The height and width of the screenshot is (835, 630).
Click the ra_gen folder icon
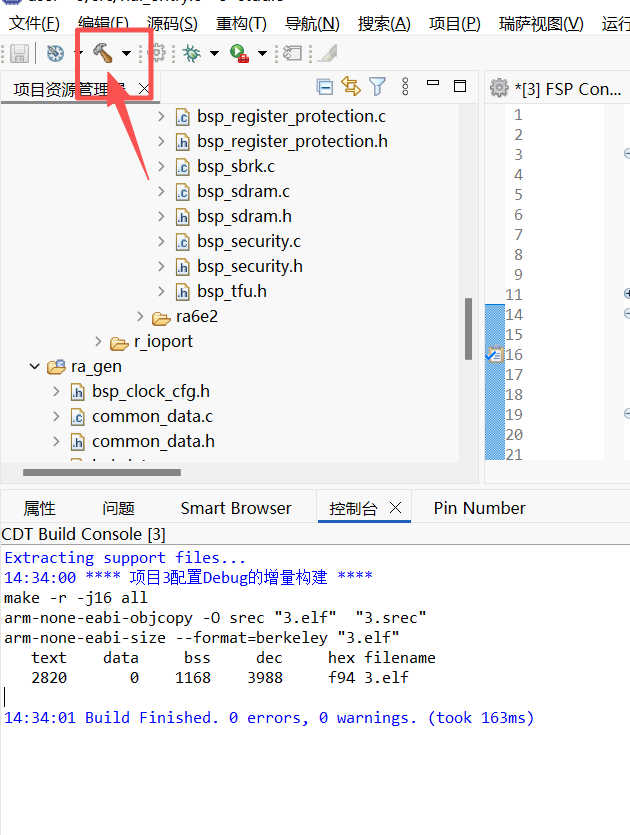(x=56, y=367)
